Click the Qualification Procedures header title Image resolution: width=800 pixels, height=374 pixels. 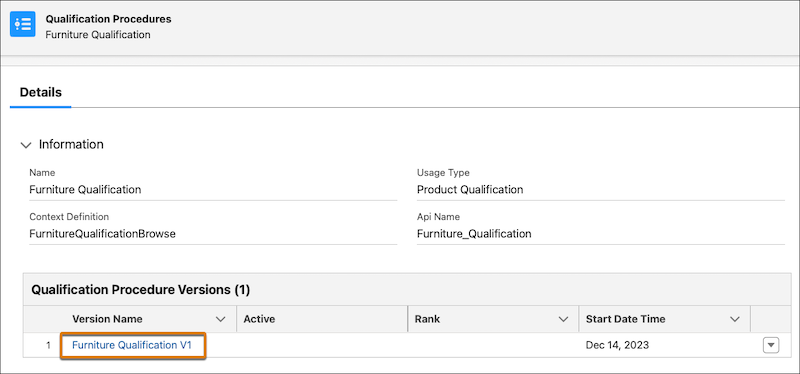click(x=108, y=19)
